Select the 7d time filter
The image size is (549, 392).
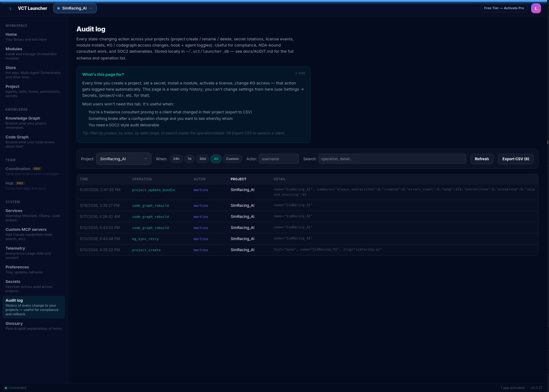189,159
